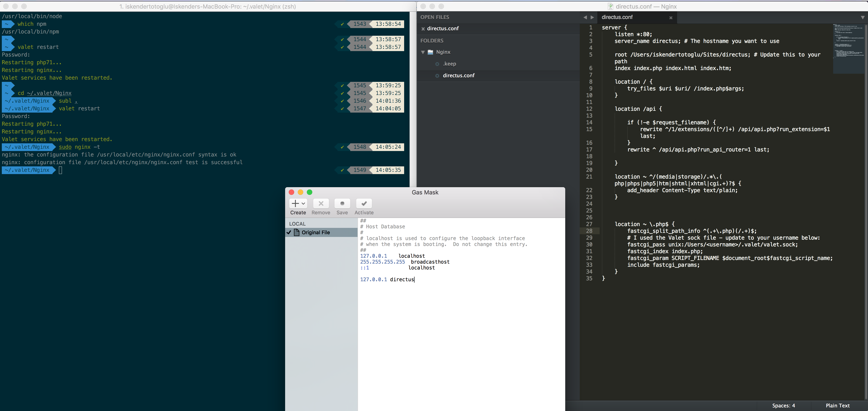Open the Create dropdown arrow in Gas Mask

point(303,204)
